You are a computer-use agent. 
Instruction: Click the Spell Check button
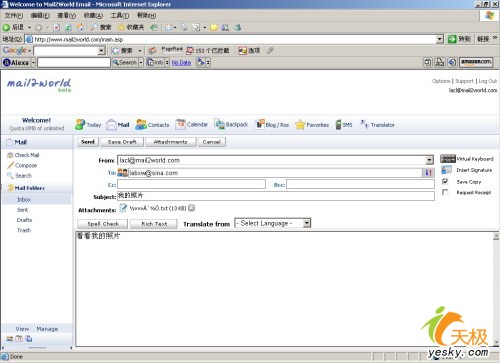pos(103,224)
